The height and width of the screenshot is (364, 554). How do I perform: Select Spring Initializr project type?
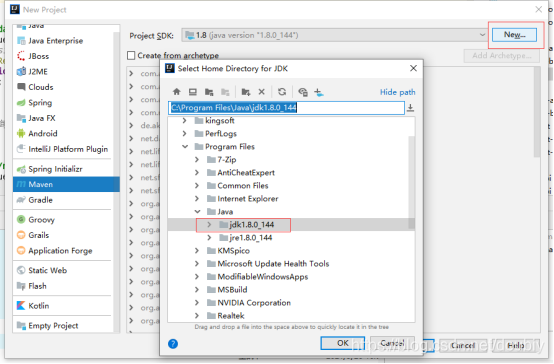point(66,169)
